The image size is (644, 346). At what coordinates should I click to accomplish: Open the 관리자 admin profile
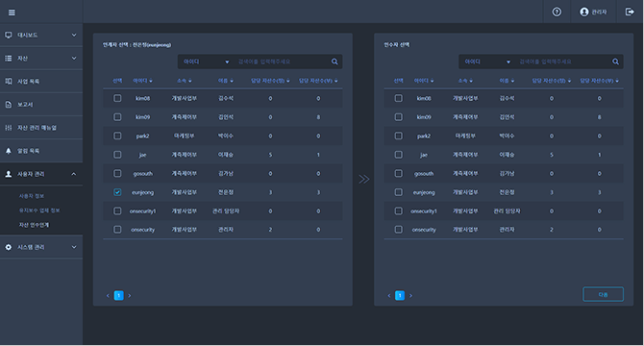pyautogui.click(x=593, y=12)
